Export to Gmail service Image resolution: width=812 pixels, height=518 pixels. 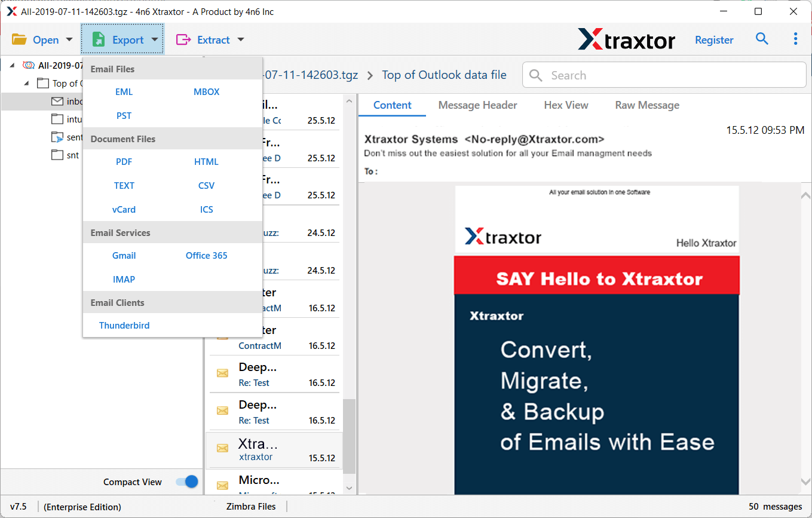click(x=124, y=256)
